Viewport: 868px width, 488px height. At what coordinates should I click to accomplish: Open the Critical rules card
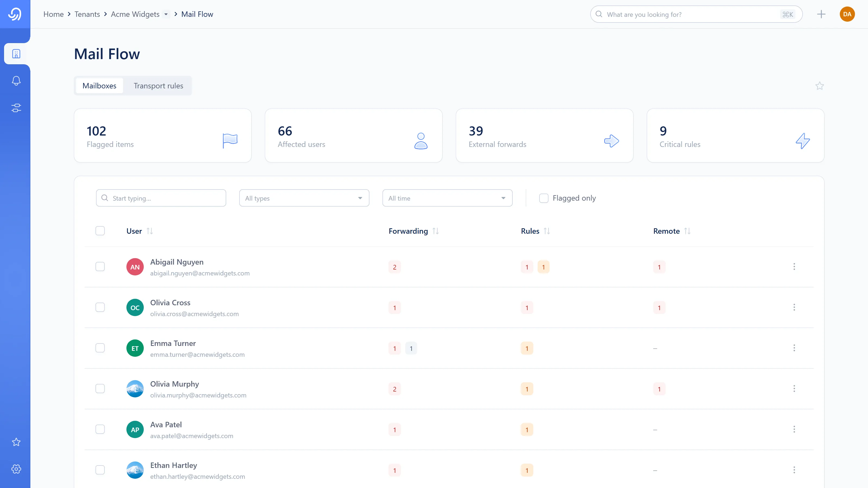click(x=736, y=136)
